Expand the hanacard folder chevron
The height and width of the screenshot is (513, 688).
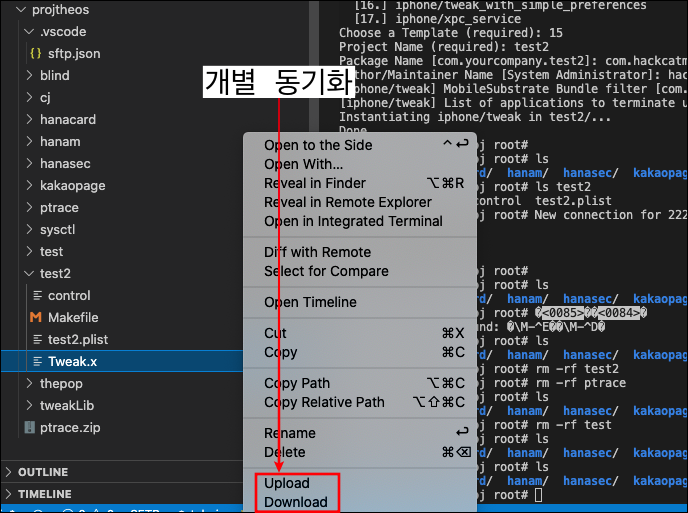pos(29,119)
